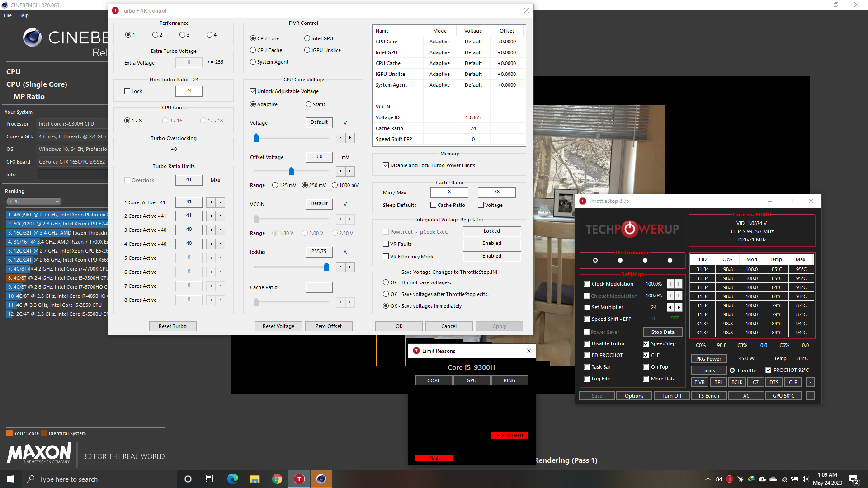The height and width of the screenshot is (488, 868).
Task: Open Microsoft Edge from the taskbar
Action: pos(233,479)
